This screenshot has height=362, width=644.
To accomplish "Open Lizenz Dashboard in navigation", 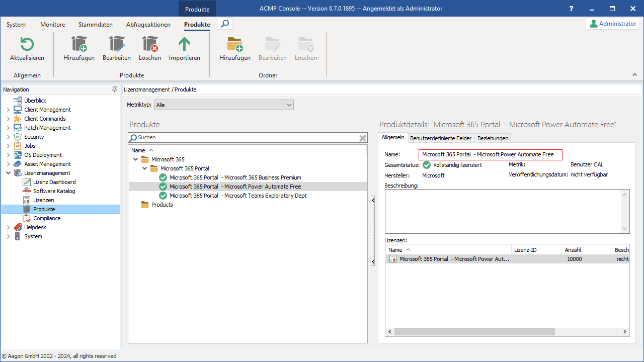I will pyautogui.click(x=54, y=182).
